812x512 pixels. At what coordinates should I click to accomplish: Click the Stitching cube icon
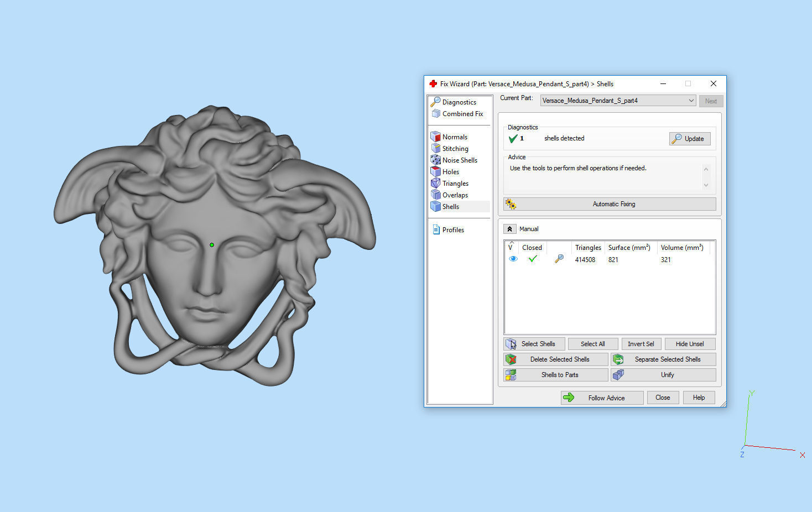click(436, 148)
